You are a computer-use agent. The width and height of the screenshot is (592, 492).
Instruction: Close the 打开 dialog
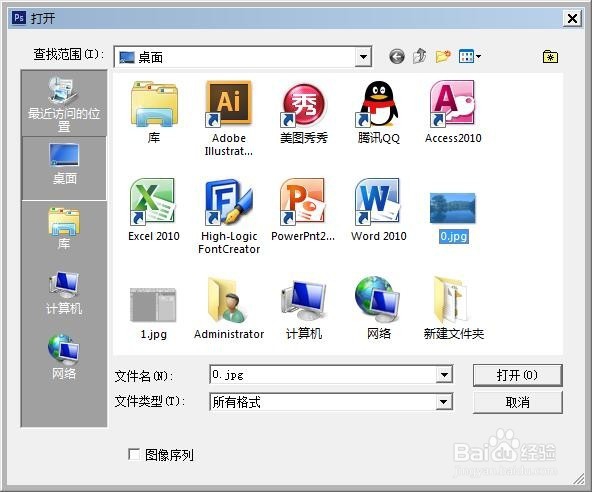572,18
